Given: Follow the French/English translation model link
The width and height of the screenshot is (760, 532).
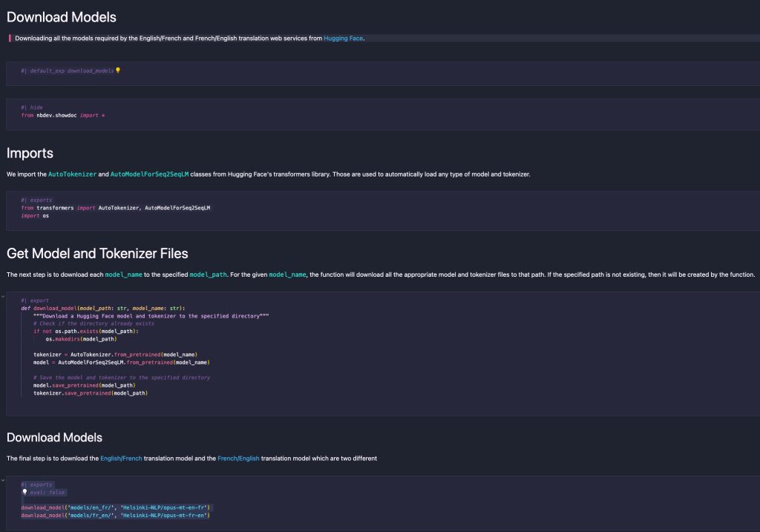Looking at the screenshot, I should coord(238,459).
